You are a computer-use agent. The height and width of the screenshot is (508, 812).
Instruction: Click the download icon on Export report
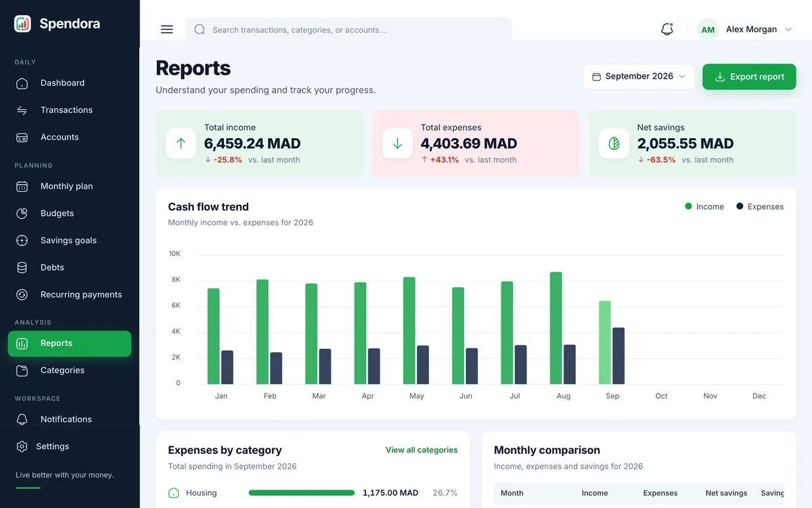tap(720, 77)
